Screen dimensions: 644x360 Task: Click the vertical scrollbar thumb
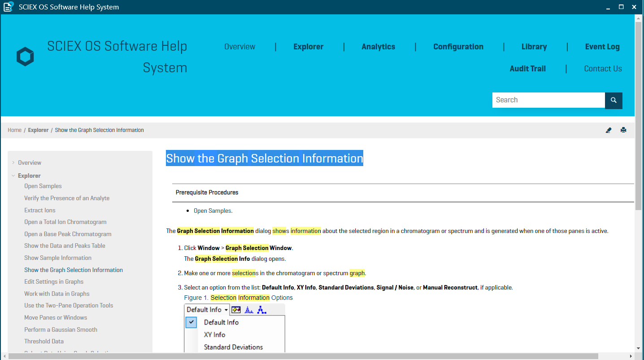click(x=639, y=116)
